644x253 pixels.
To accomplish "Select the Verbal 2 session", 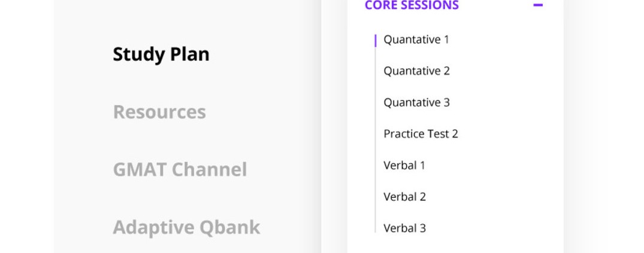I will click(x=404, y=197).
